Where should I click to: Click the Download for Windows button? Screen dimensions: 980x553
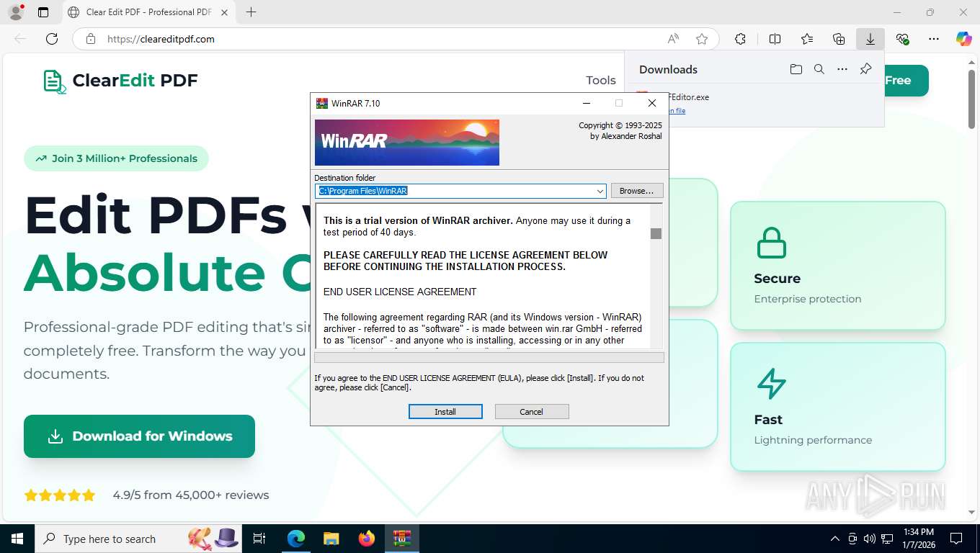click(x=139, y=436)
